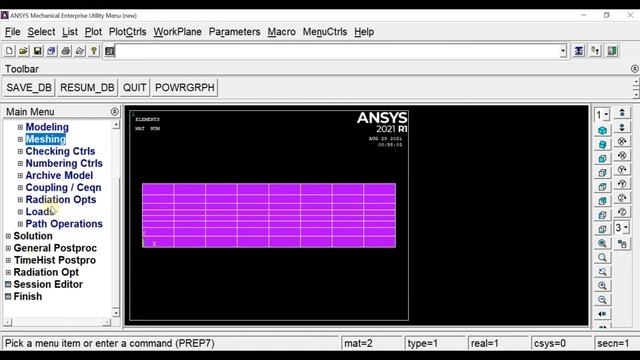Rotate model about +Z axis
Screen dimensions: 640x360
622,198
